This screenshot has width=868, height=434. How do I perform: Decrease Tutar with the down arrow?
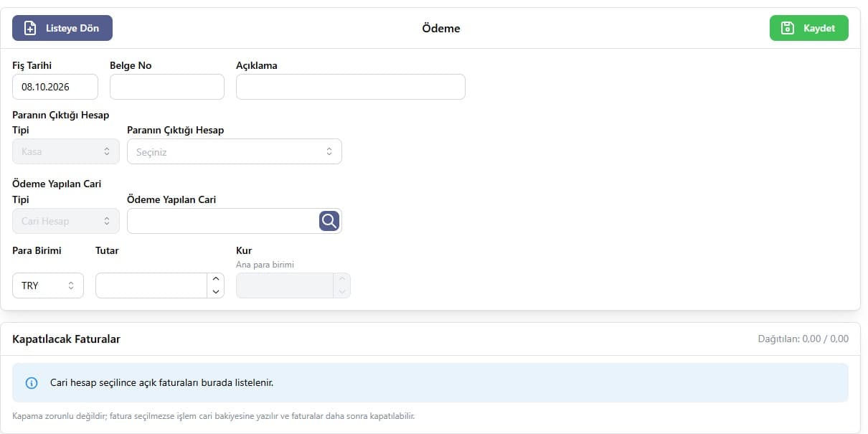coord(216,292)
